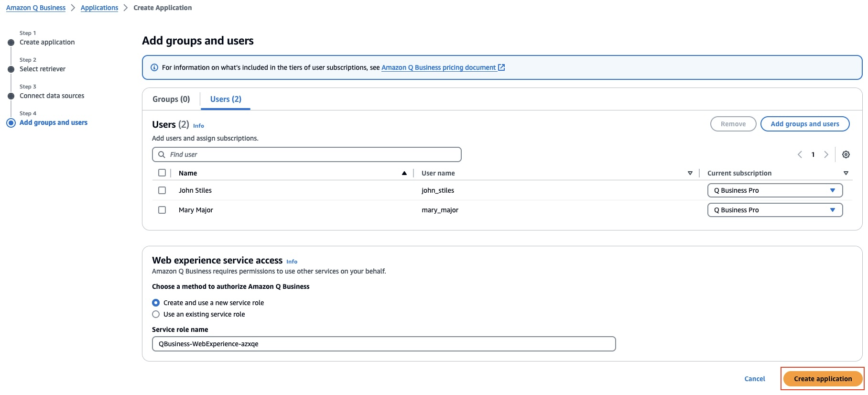Click the Cancel button

click(755, 379)
